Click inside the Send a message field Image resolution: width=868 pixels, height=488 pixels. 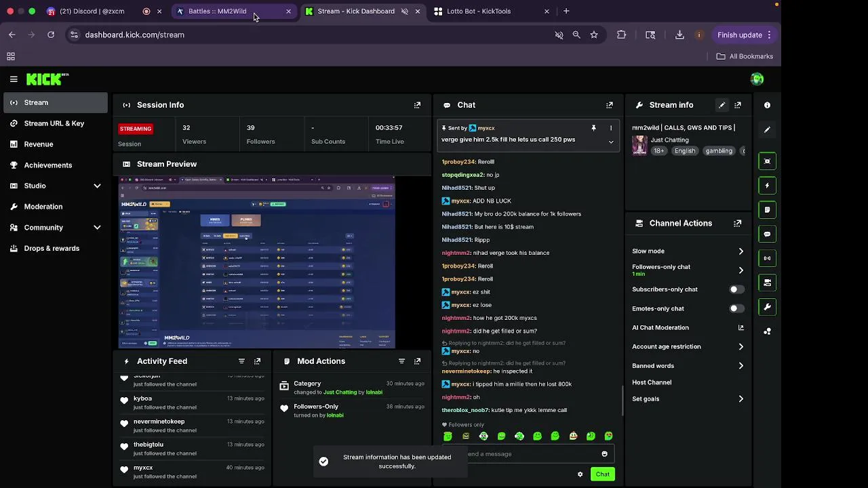[x=528, y=454]
